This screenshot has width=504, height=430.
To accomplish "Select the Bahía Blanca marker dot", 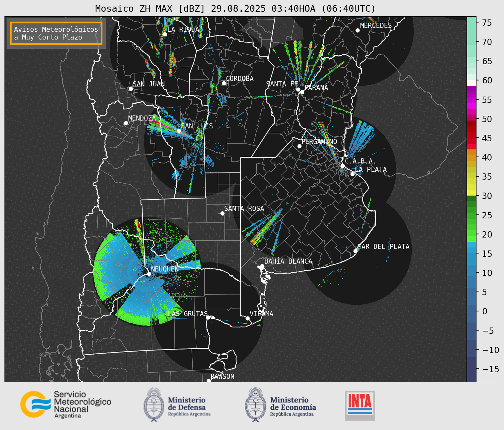I will coord(262,266).
